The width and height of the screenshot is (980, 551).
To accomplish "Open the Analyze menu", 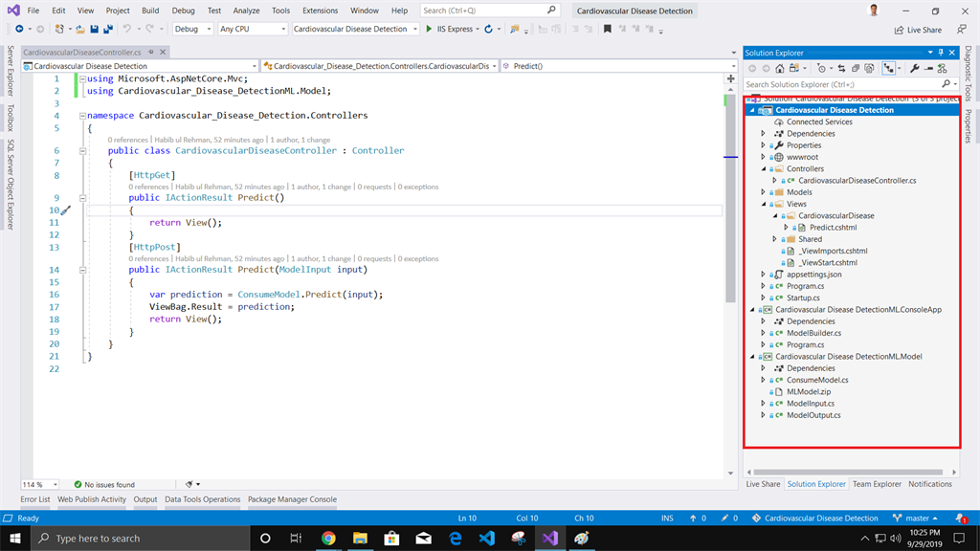I will 246,11.
